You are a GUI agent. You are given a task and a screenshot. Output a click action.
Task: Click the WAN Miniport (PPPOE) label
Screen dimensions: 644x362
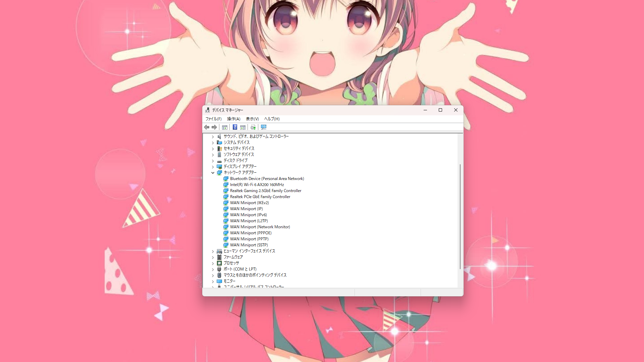tap(251, 233)
